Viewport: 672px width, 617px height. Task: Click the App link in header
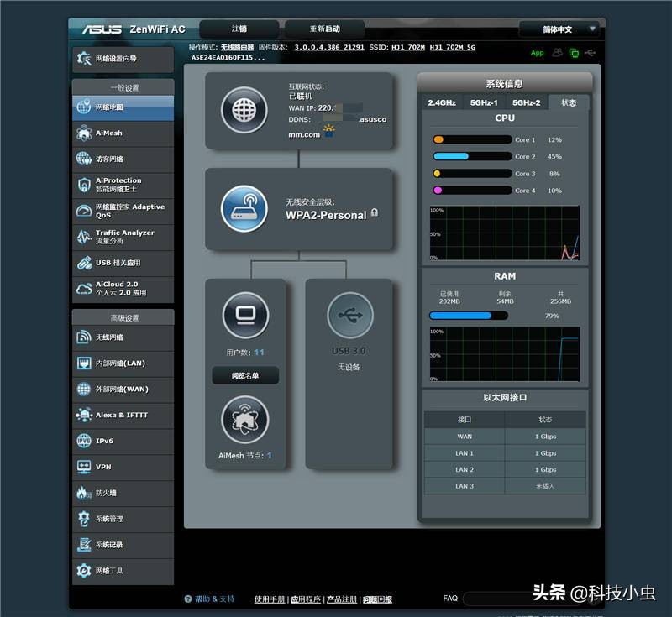tap(537, 53)
